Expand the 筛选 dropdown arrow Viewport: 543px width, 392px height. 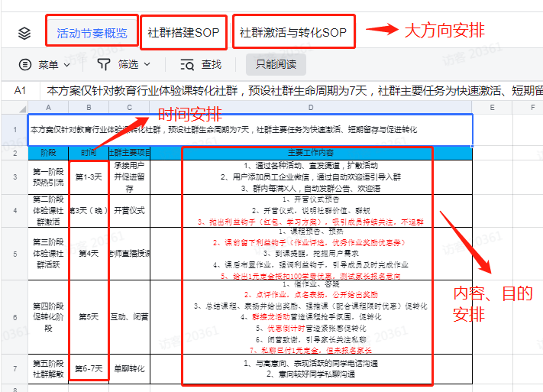tap(147, 64)
